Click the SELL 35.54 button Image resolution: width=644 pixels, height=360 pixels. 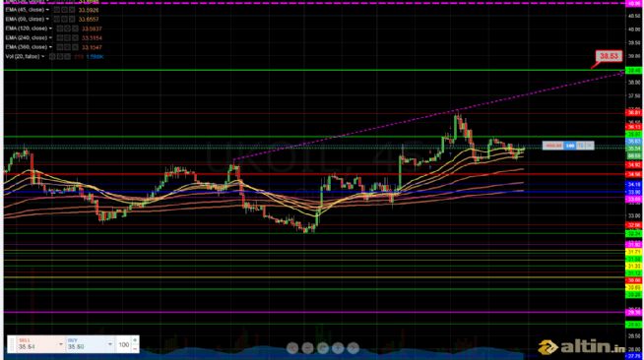[36, 344]
